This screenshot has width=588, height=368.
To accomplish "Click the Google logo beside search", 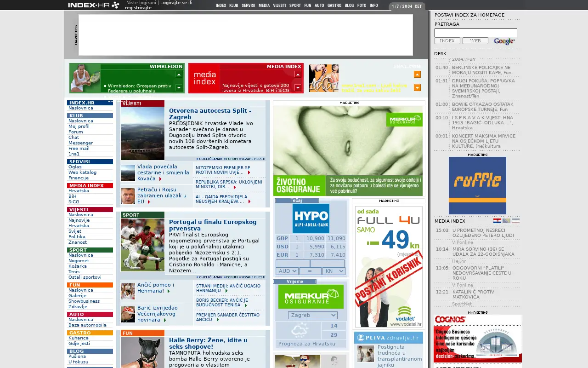I will pyautogui.click(x=504, y=41).
